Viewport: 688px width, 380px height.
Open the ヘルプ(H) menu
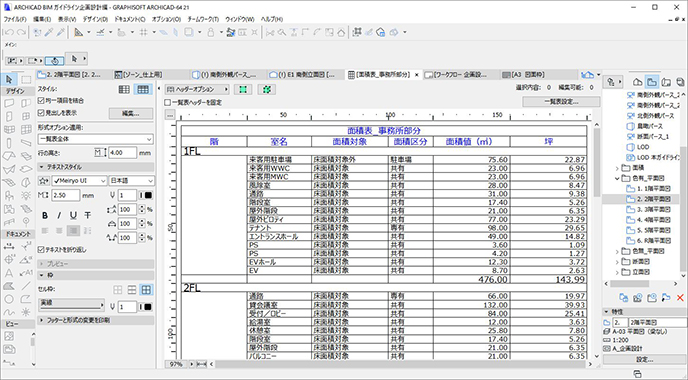click(272, 19)
